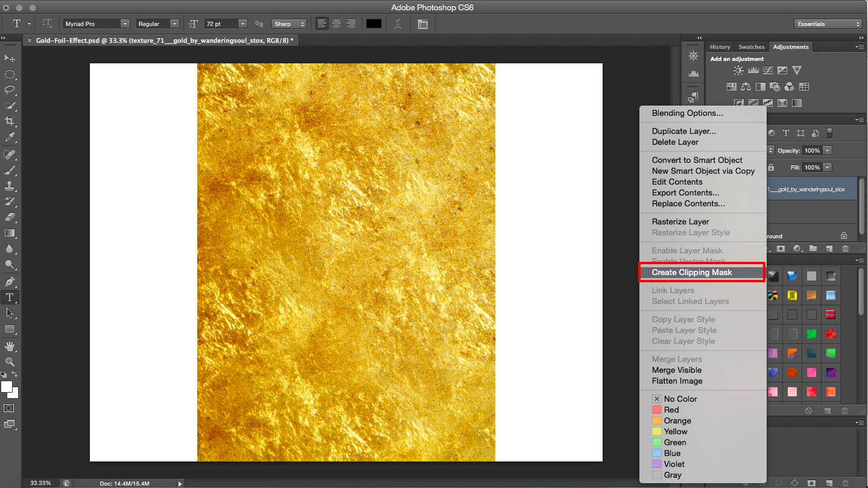The image size is (868, 488).
Task: Select the Pen tool
Action: point(10,282)
